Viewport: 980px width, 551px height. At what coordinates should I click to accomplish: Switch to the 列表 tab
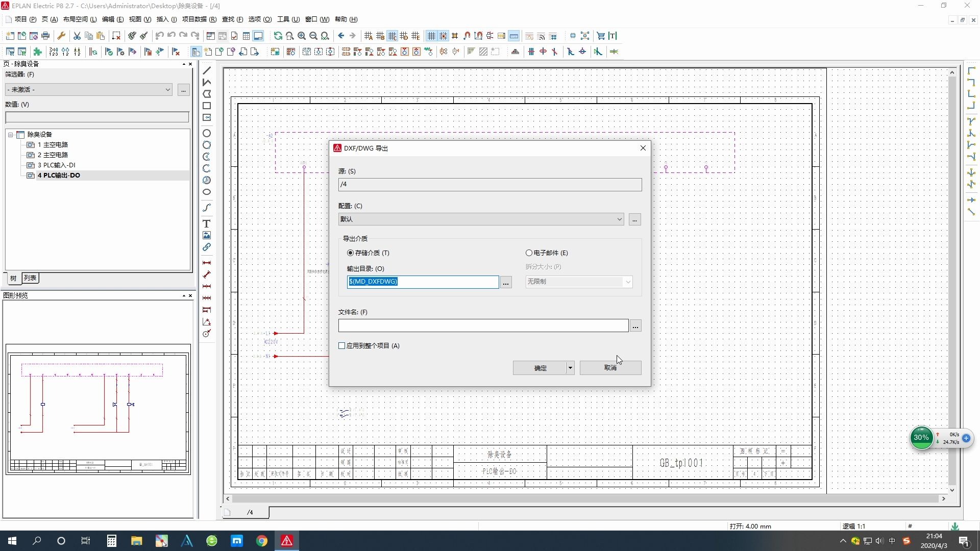coord(30,278)
